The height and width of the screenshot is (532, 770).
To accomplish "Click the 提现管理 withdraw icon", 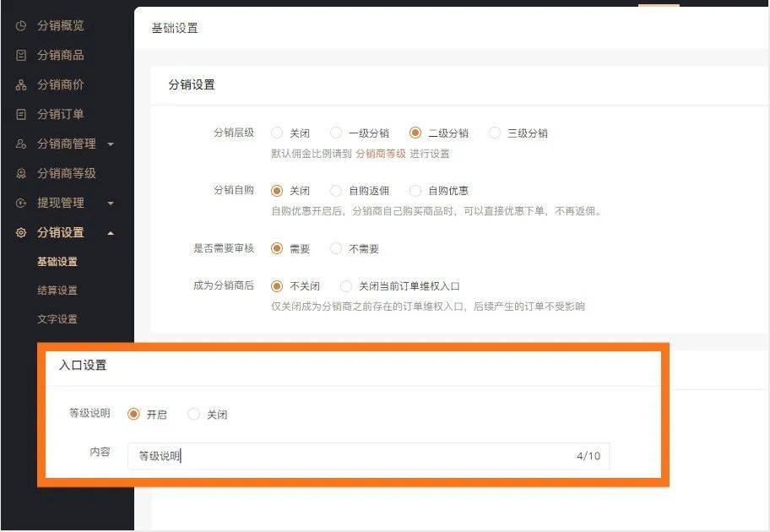I will [20, 203].
